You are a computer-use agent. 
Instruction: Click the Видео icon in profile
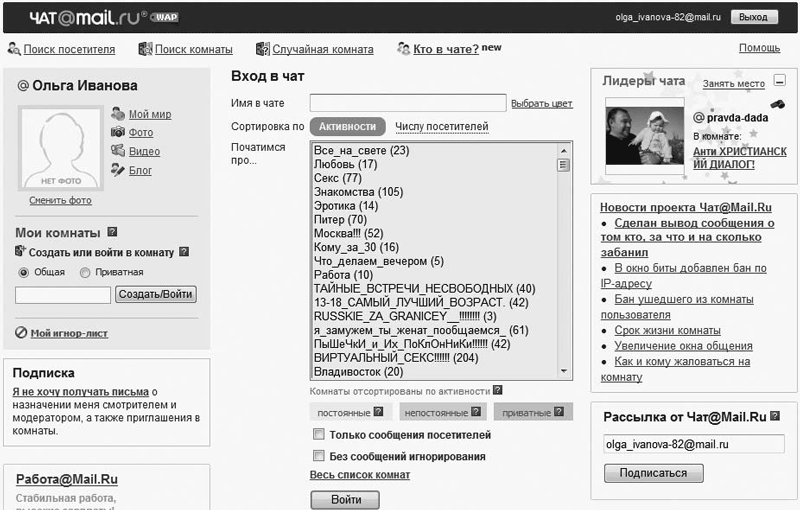(118, 151)
